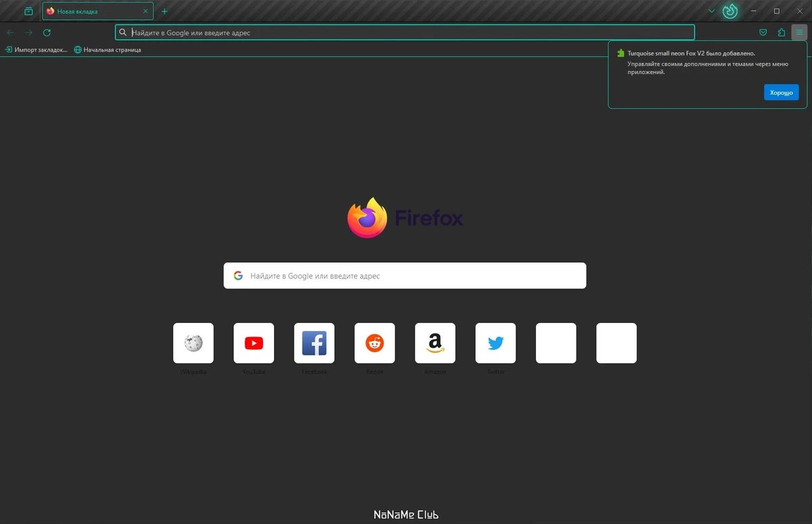Close the Firefox window
The width and height of the screenshot is (812, 524).
point(800,11)
